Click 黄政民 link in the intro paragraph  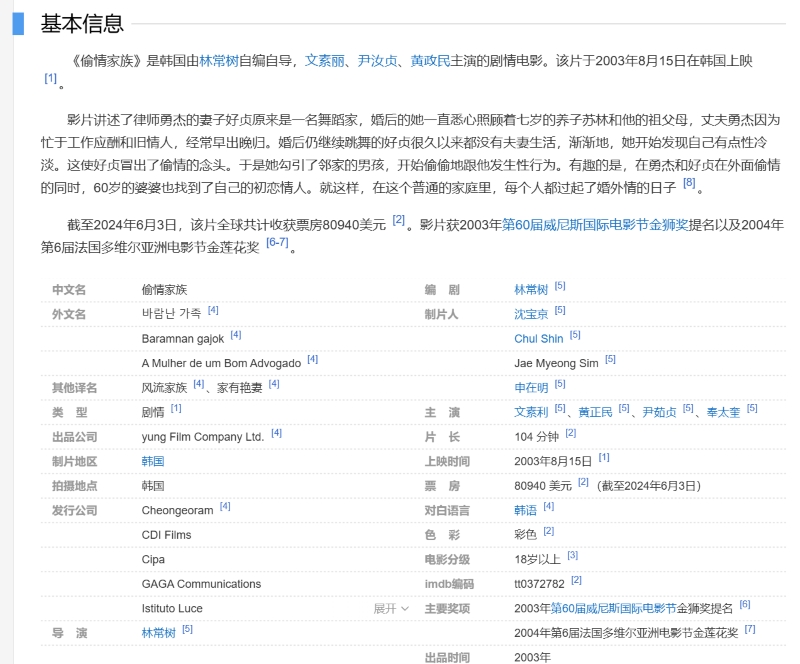click(x=430, y=61)
